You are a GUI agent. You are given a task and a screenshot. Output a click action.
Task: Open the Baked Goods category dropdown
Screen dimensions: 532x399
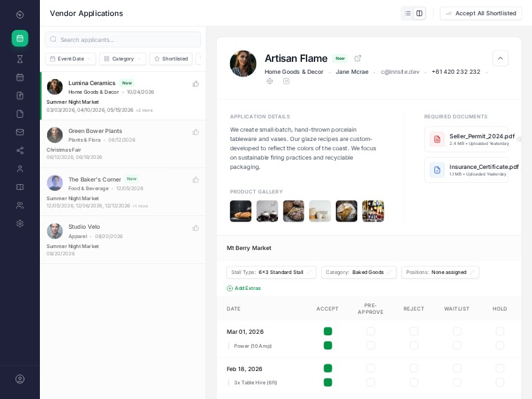click(x=359, y=272)
